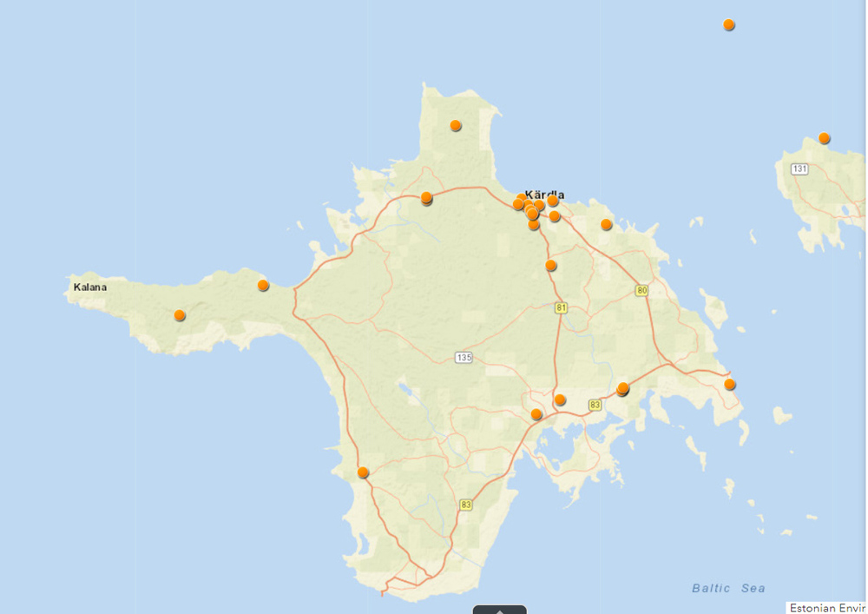Select the marker on the western peninsula's north shore
The height and width of the screenshot is (614, 868).
coord(263,286)
